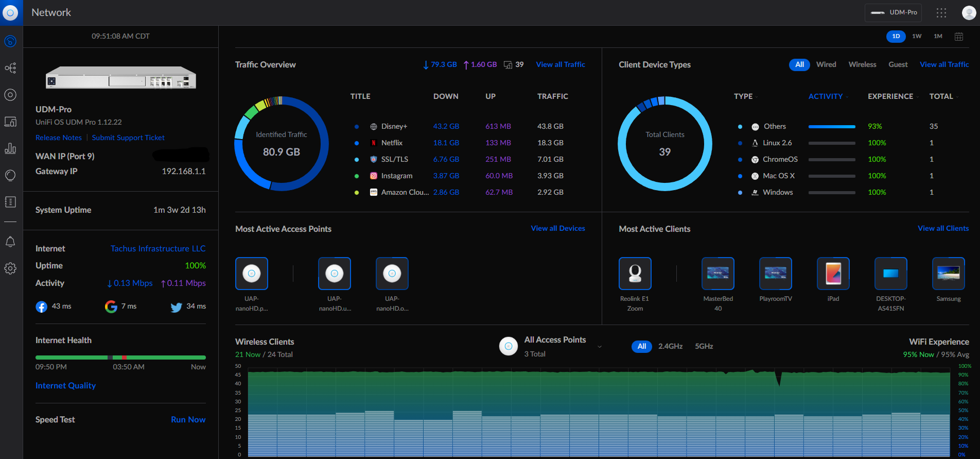Image resolution: width=980 pixels, height=459 pixels.
Task: Open the Internet Quality link
Action: click(65, 385)
